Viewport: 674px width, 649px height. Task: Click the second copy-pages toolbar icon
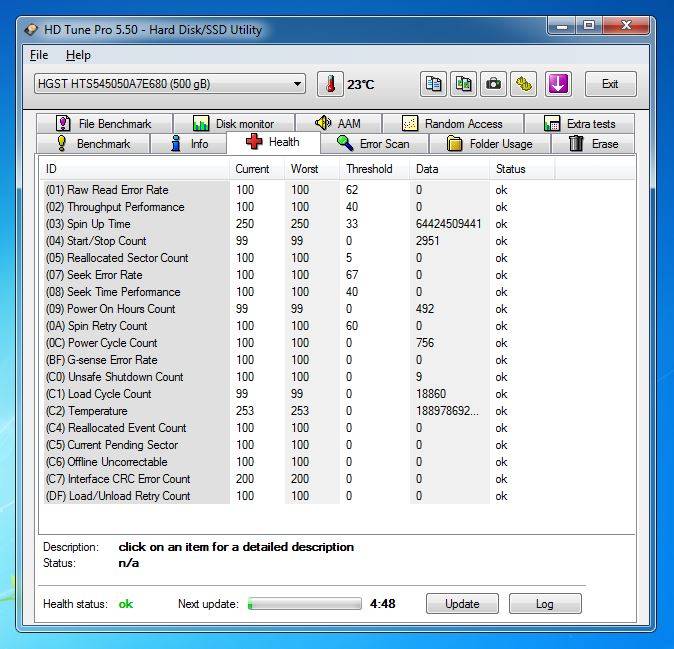tap(463, 84)
